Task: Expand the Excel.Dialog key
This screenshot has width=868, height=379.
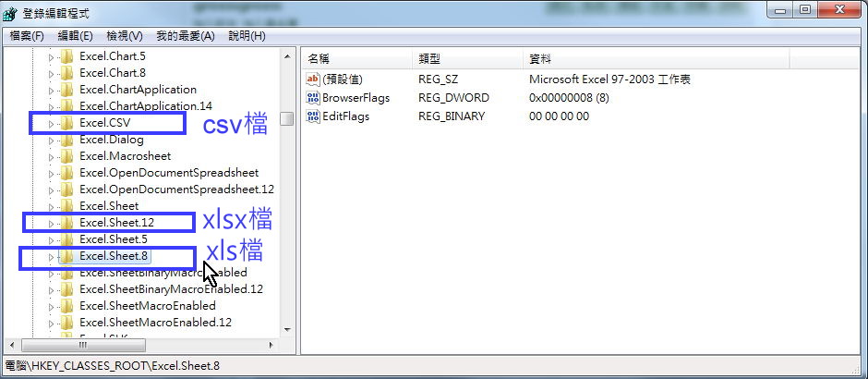Action: coord(52,141)
